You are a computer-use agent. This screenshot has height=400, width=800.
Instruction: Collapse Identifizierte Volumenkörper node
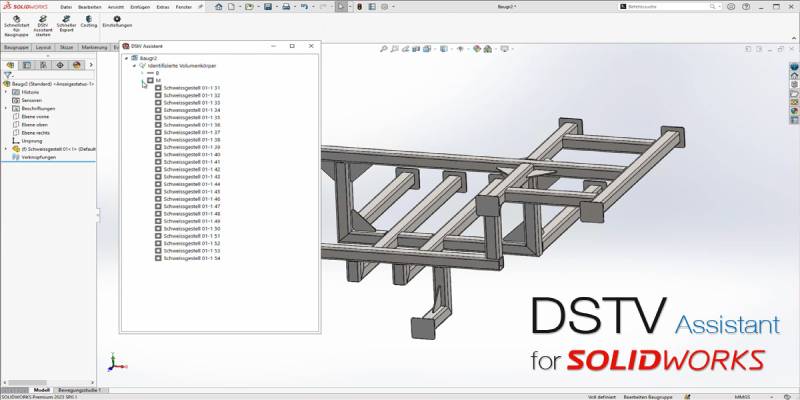[134, 66]
